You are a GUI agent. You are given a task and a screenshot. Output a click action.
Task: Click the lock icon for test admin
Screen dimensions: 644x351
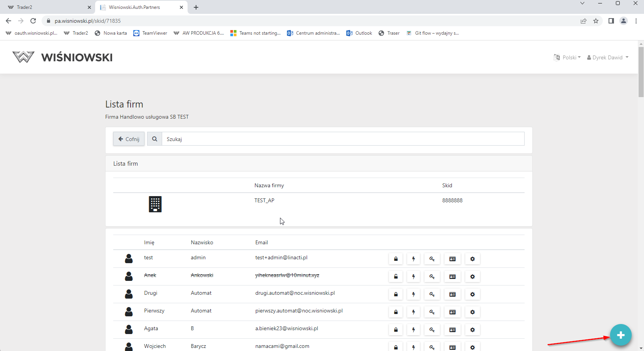[x=396, y=259]
